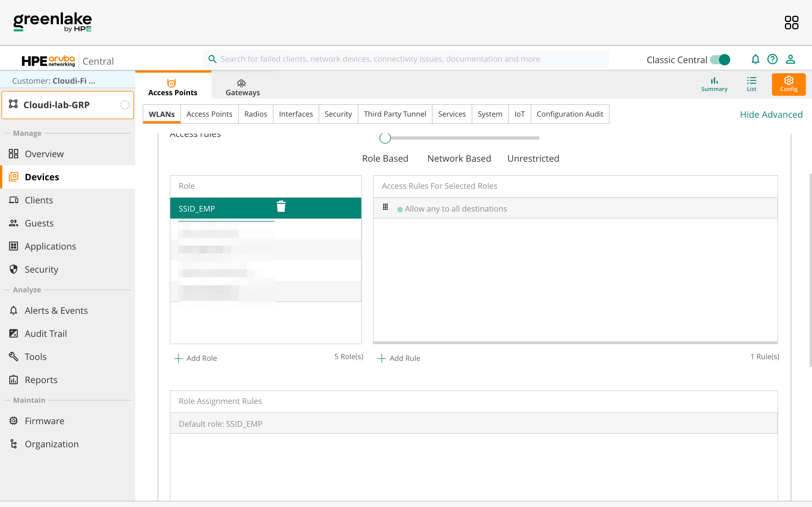Toggle the Classic Central switch
Screen dimensions: 812x507
tap(720, 60)
